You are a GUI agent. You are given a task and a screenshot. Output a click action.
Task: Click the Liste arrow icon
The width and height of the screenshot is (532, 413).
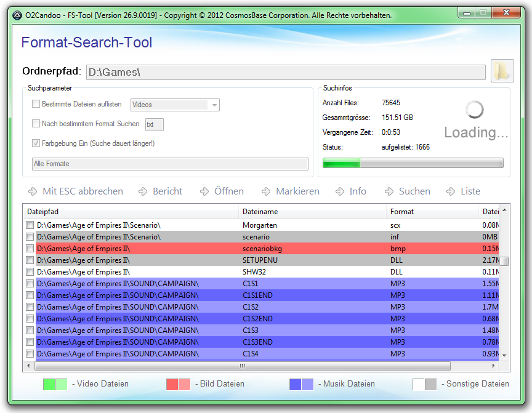451,191
